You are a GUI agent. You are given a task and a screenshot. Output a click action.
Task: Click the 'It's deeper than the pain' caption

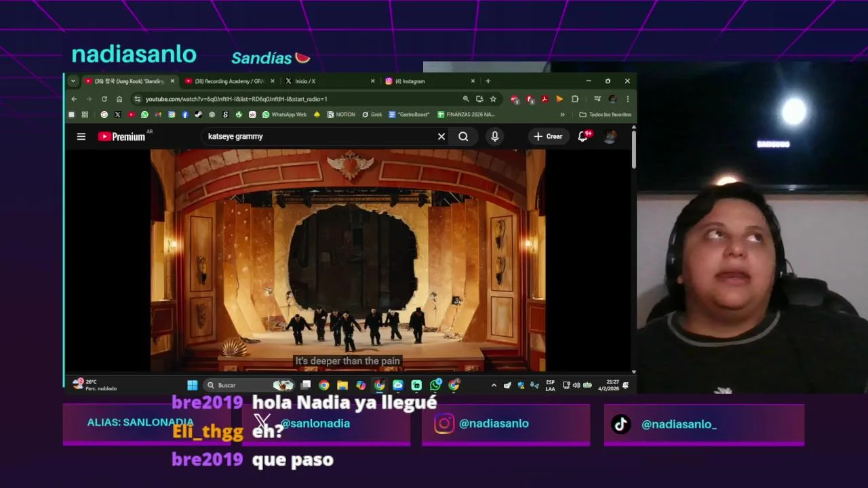(348, 361)
